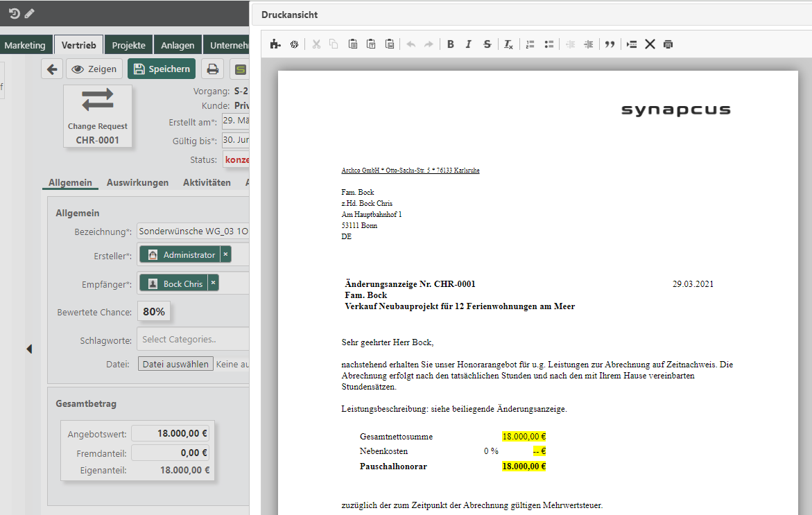Viewport: 812px width, 515px height.
Task: Open print from the editor toolbar printer icon
Action: pos(667,44)
